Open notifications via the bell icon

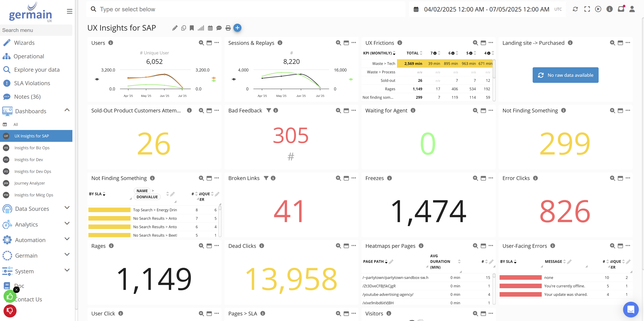621,9
